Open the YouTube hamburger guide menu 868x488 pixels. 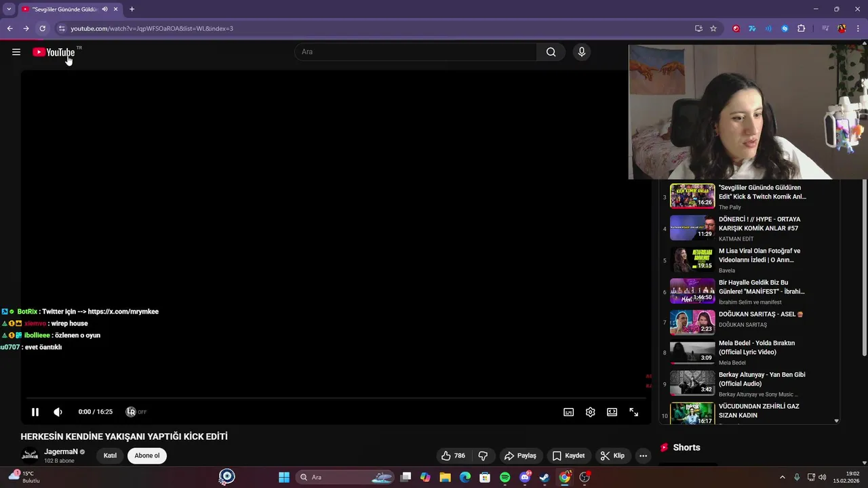tap(16, 52)
